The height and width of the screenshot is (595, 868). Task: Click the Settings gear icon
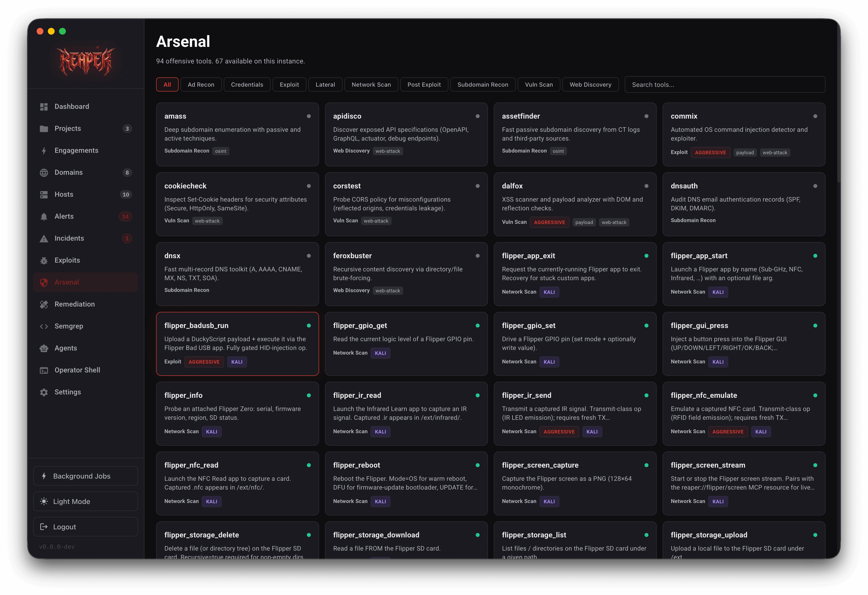click(44, 392)
